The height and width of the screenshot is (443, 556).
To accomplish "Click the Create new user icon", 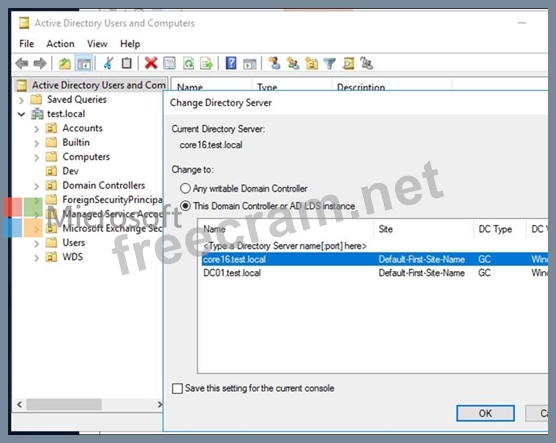I will (x=274, y=63).
